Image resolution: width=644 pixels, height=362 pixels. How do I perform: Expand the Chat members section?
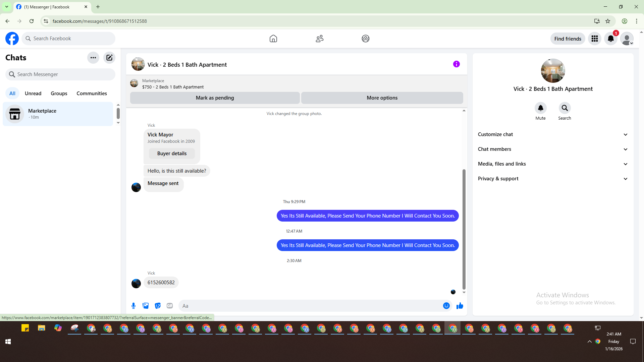552,149
